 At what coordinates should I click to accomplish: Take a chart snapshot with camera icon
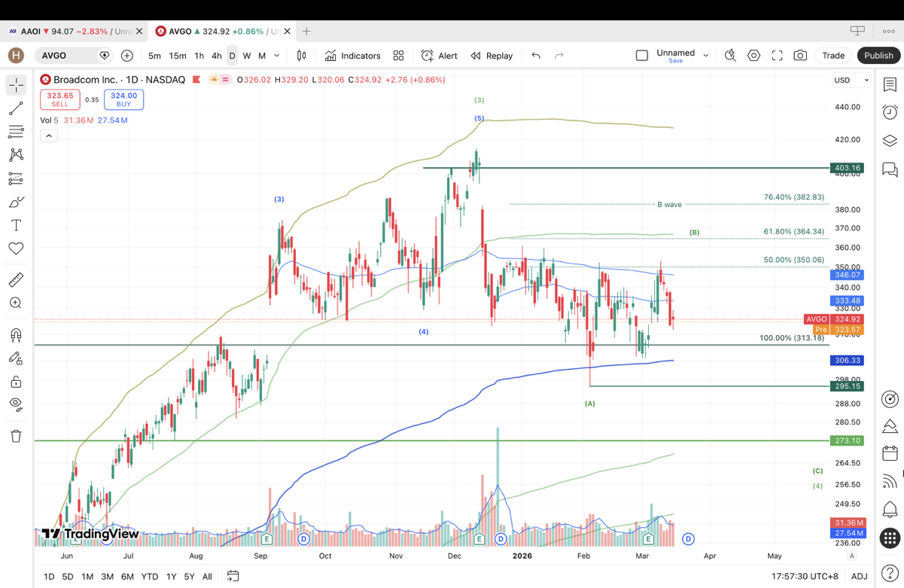tap(800, 56)
